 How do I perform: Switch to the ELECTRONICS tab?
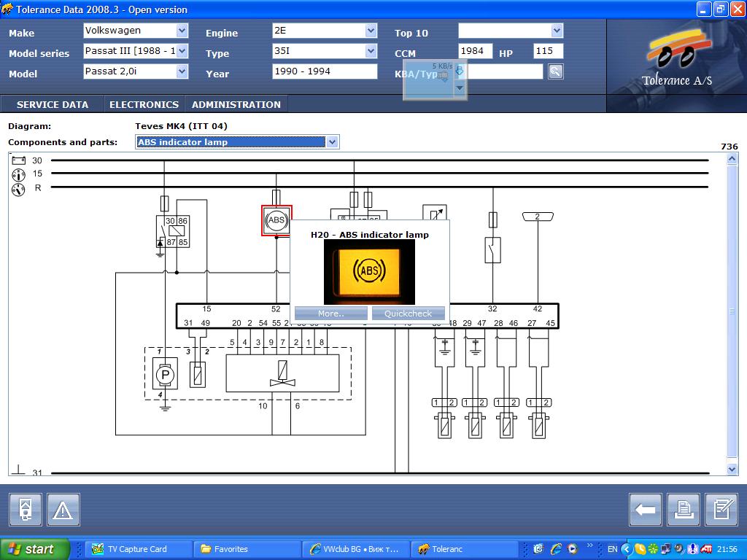[144, 104]
